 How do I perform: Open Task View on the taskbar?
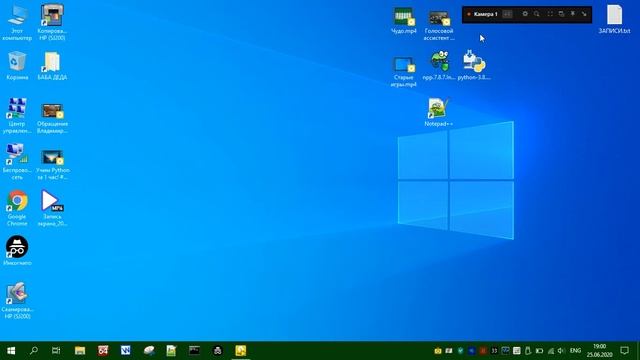point(56,351)
